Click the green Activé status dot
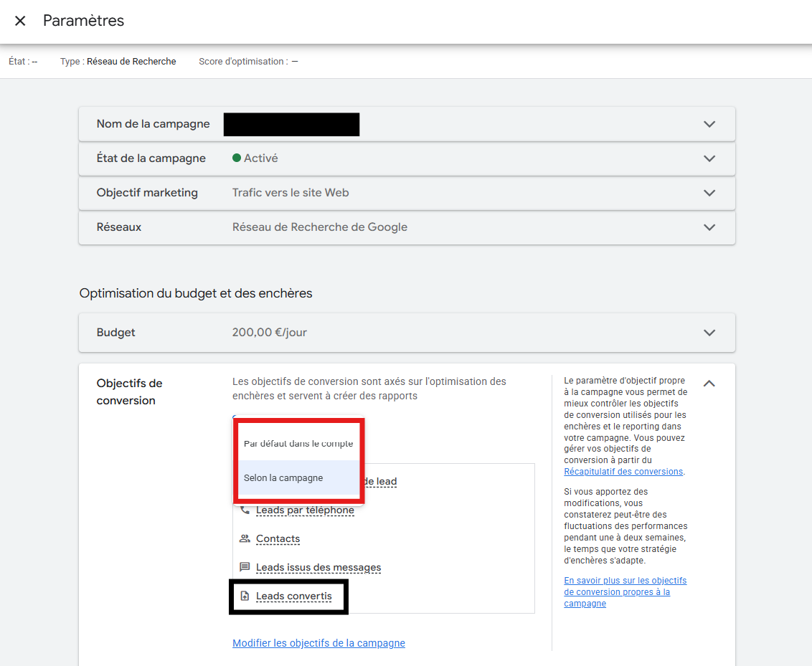Screen dimensions: 812x666 (x=237, y=158)
